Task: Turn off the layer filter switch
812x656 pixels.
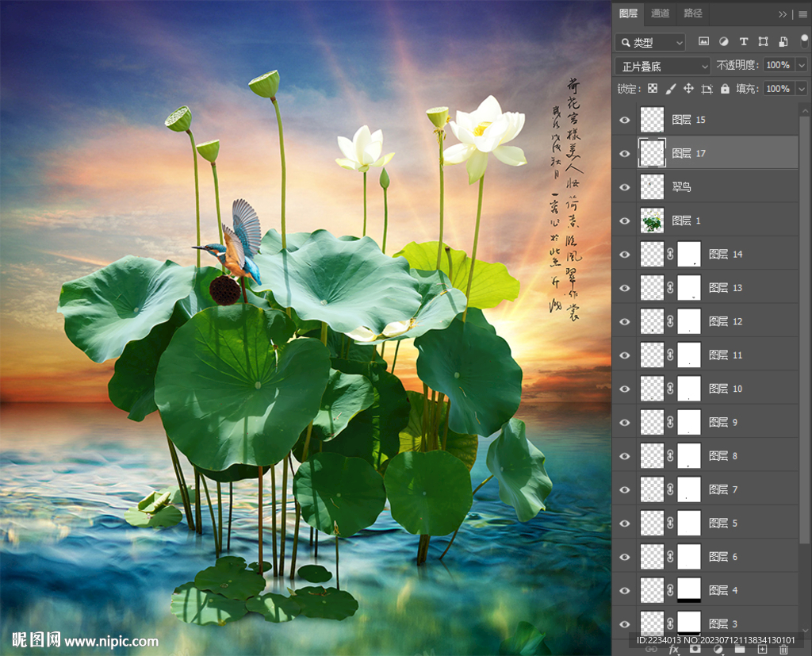Action: pyautogui.click(x=804, y=40)
